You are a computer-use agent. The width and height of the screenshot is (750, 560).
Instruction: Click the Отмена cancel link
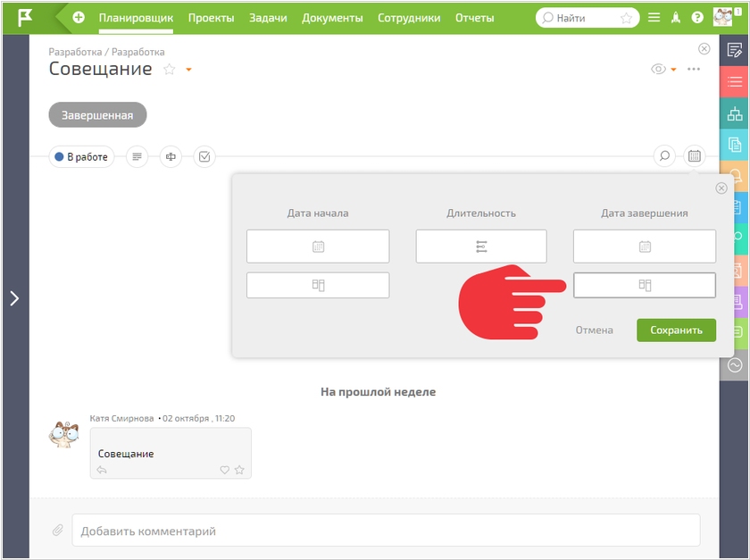point(594,330)
